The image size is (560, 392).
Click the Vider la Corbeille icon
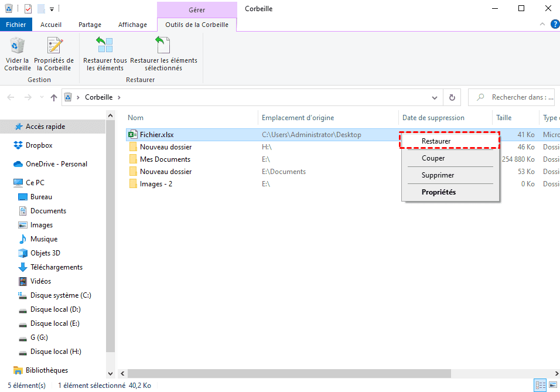[17, 54]
